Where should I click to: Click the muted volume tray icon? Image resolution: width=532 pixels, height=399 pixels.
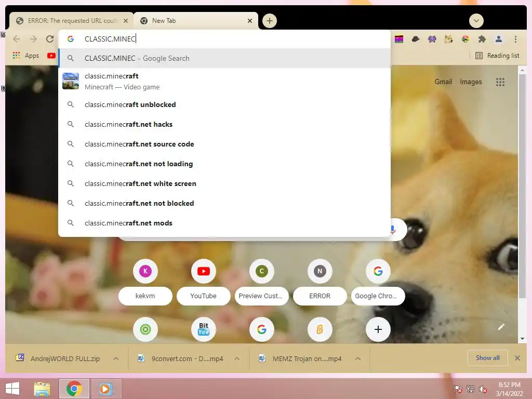(483, 389)
